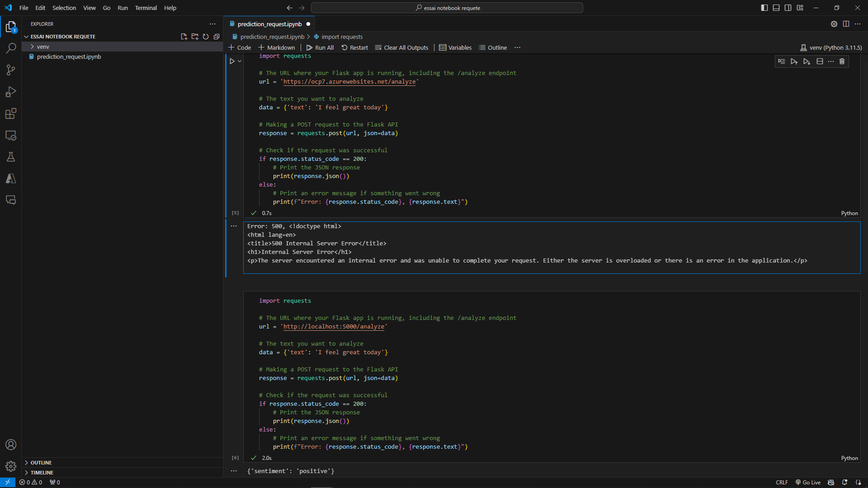Toggle the bottom panel layout button
Viewport: 868px width, 488px height.
pyautogui.click(x=776, y=8)
